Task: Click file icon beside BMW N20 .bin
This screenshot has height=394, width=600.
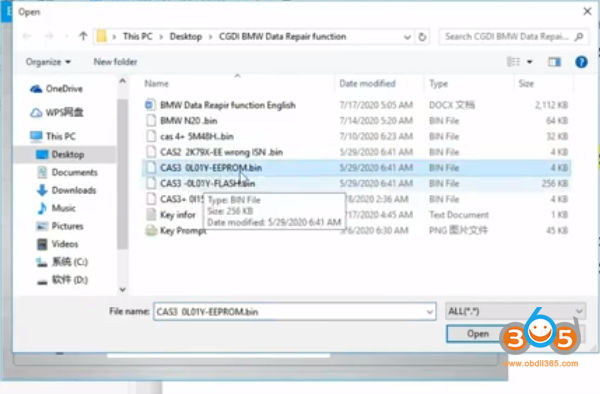Action: point(151,120)
